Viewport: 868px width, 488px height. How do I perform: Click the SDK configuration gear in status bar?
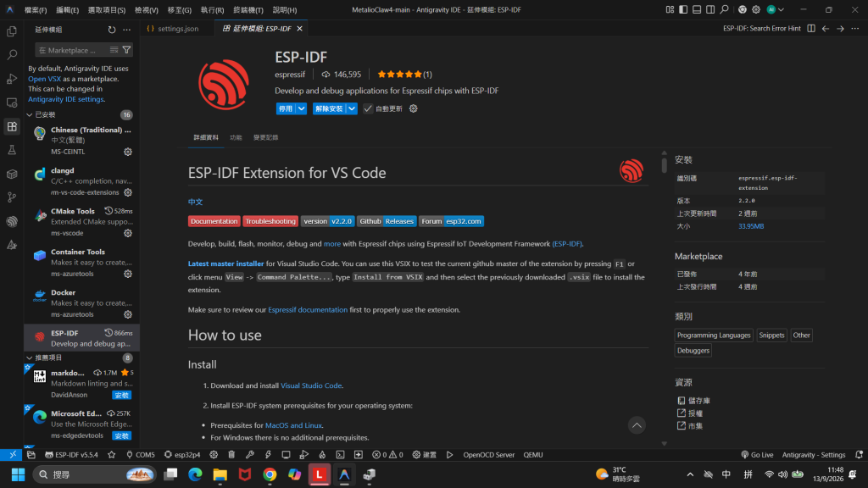pyautogui.click(x=214, y=455)
